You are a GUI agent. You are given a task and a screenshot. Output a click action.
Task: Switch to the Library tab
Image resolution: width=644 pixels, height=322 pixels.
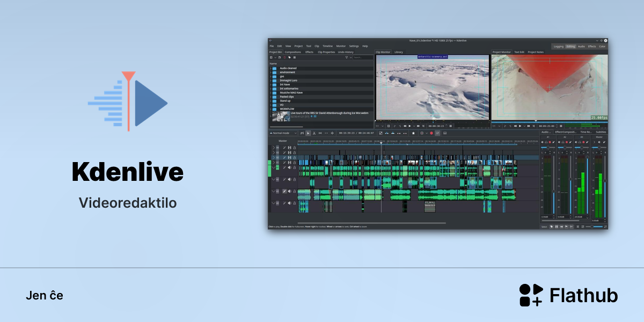399,52
